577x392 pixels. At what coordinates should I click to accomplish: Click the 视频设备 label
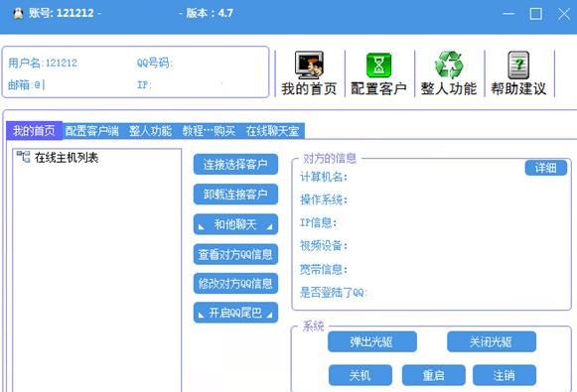[324, 246]
